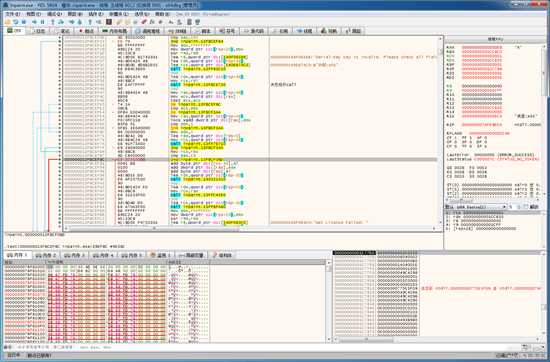Toggle breakpoint bullet on highlighted jmp instruction
Viewport: 550px width, 362px height.
[x=60, y=159]
